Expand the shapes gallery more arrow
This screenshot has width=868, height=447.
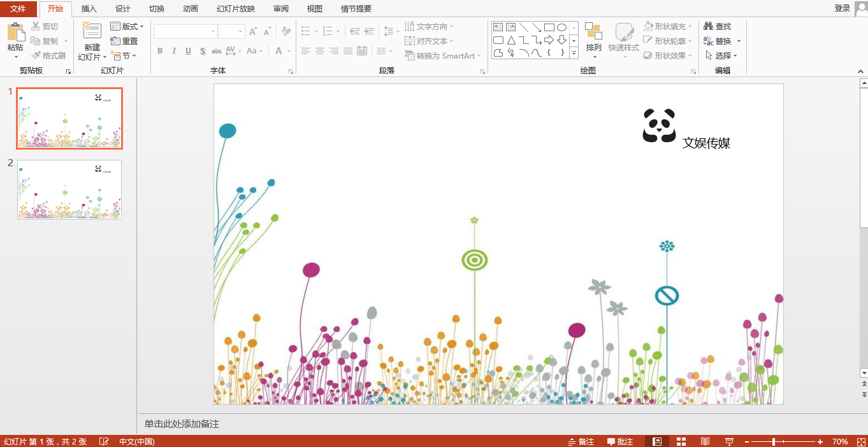point(574,53)
